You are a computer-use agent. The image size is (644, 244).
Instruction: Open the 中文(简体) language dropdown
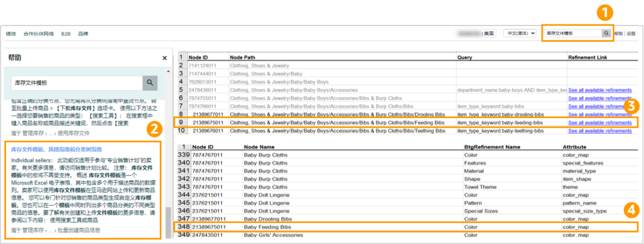(x=520, y=33)
